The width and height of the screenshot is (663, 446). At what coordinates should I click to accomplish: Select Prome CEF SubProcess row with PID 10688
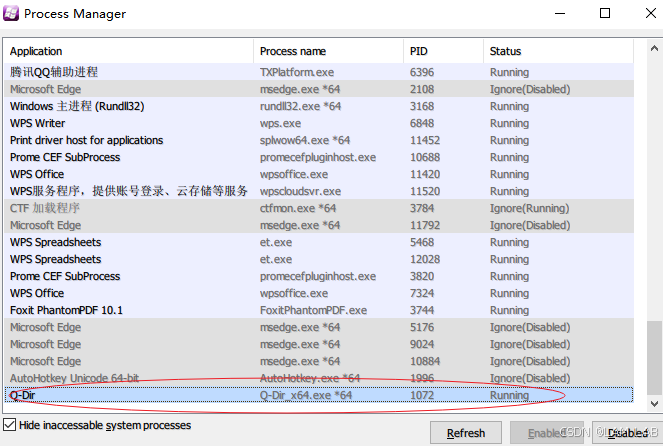[x=319, y=157]
